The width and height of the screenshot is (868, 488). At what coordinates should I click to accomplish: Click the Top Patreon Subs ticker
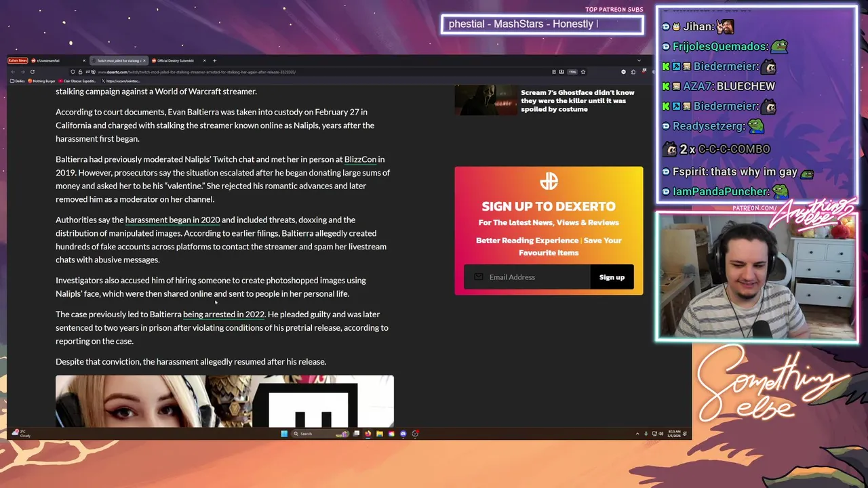[x=542, y=24]
